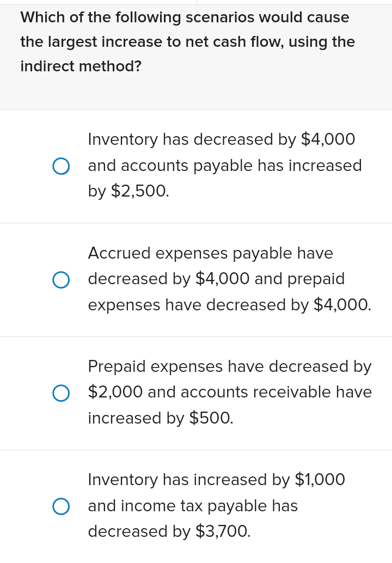Click the option mentioning accounts receivable increased $500

coord(230,392)
